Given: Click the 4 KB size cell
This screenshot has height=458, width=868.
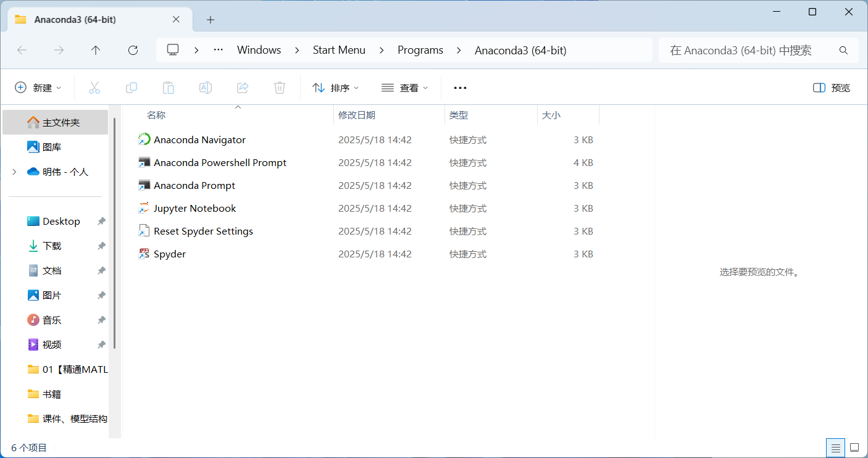Looking at the screenshot, I should [x=583, y=162].
